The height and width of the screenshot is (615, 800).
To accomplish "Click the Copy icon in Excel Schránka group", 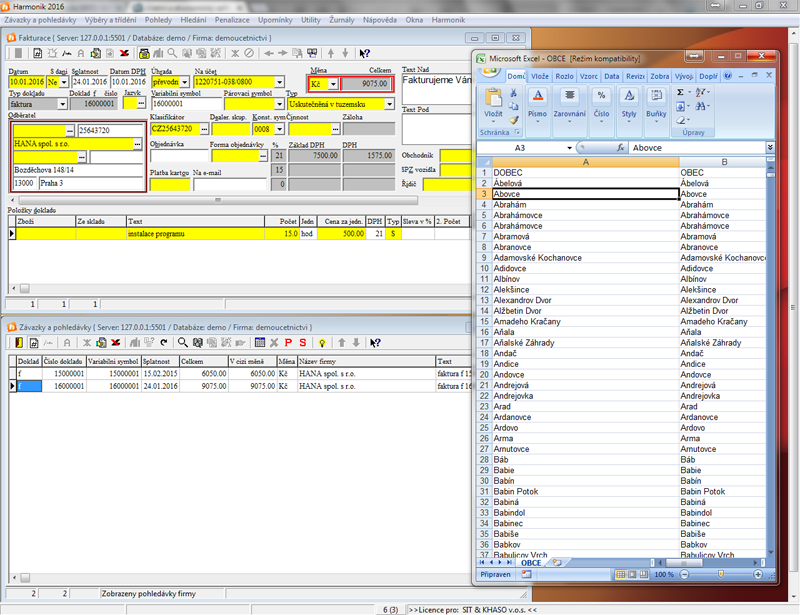I will click(x=513, y=106).
